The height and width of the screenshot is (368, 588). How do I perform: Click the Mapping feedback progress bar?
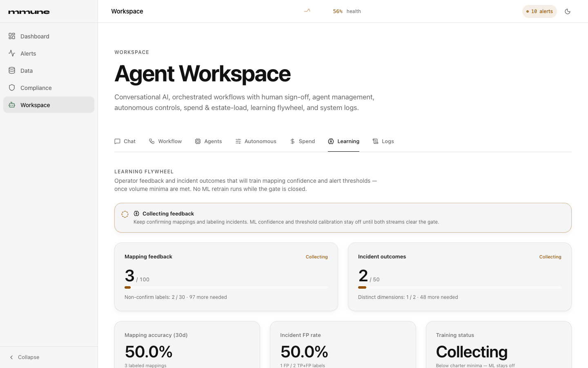(226, 287)
